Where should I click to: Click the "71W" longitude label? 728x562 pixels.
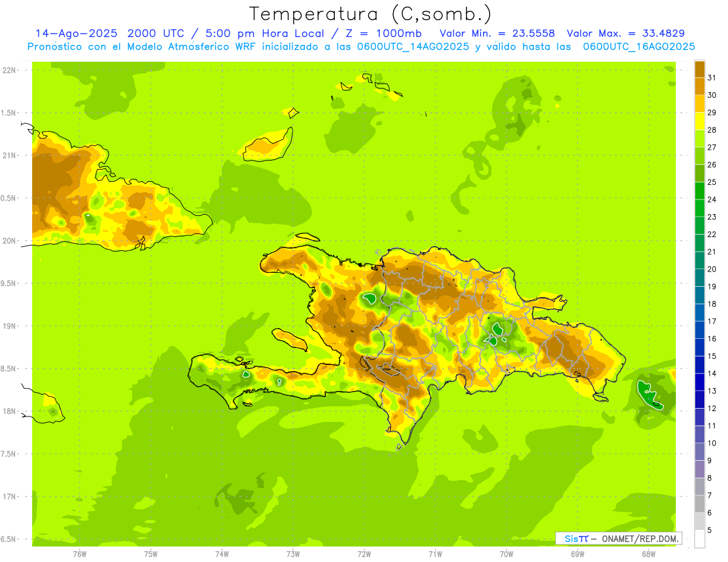click(435, 554)
